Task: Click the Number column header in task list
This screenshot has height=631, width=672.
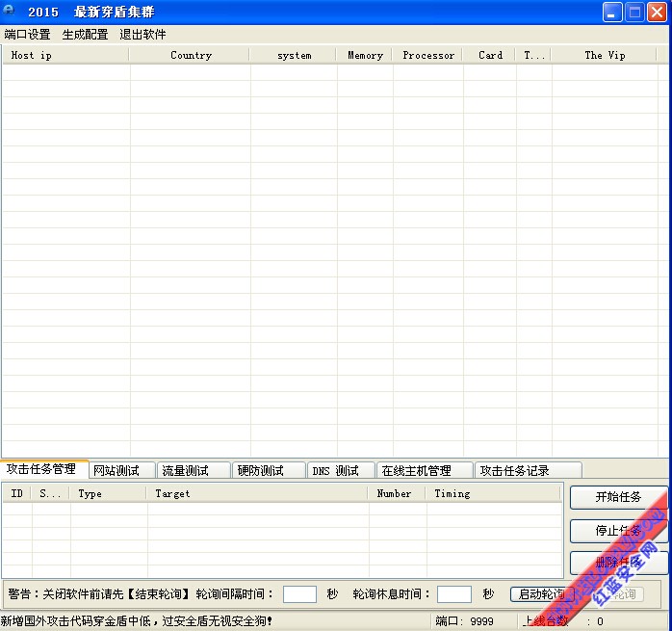Action: coord(398,494)
